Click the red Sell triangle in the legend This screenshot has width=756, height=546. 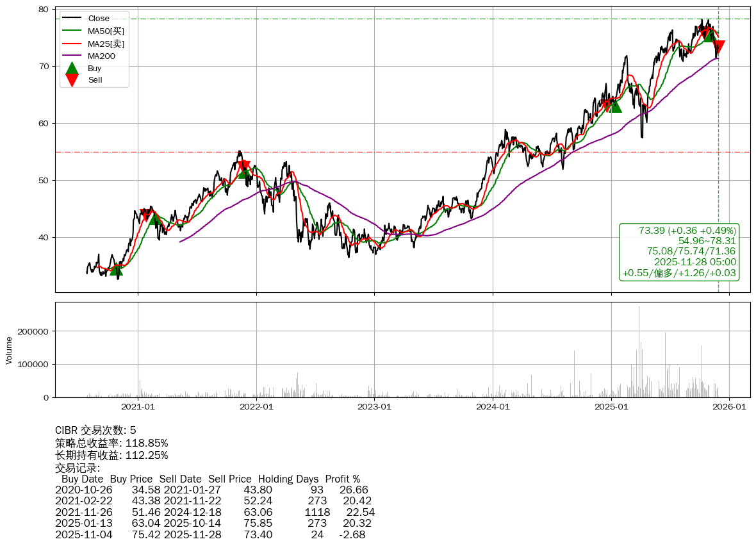tap(72, 80)
